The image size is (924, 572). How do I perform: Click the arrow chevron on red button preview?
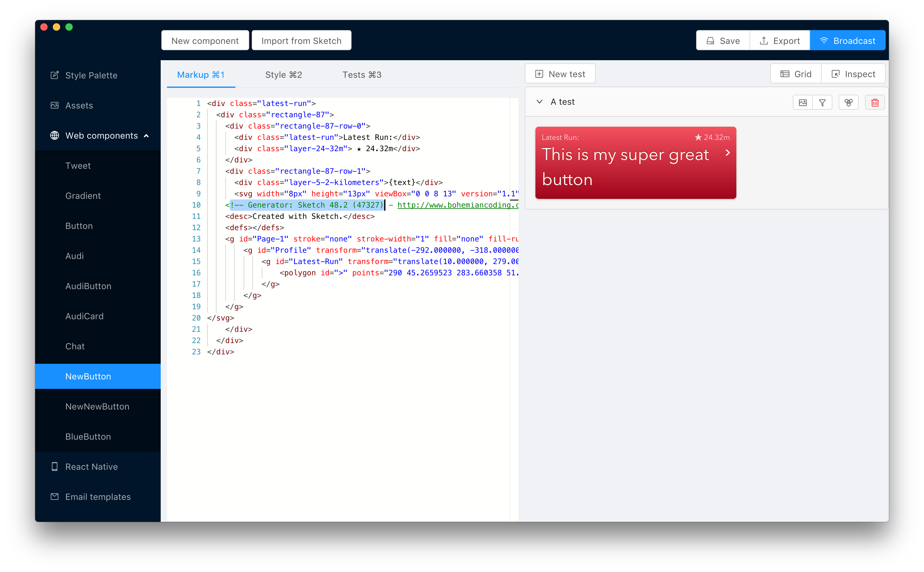tap(727, 153)
